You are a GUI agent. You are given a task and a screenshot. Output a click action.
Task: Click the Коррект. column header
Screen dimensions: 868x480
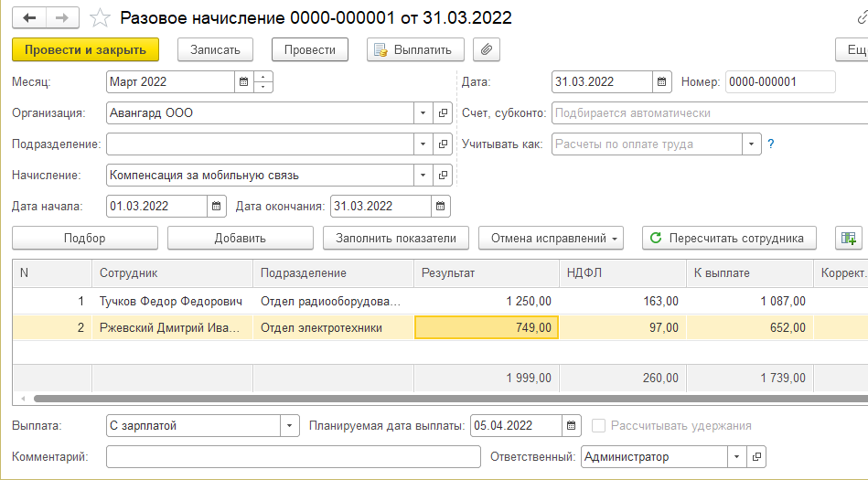pyautogui.click(x=841, y=273)
